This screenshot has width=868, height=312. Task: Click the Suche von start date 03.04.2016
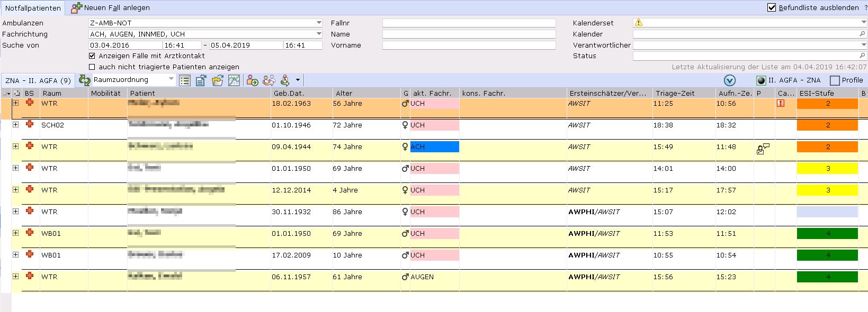coord(126,45)
